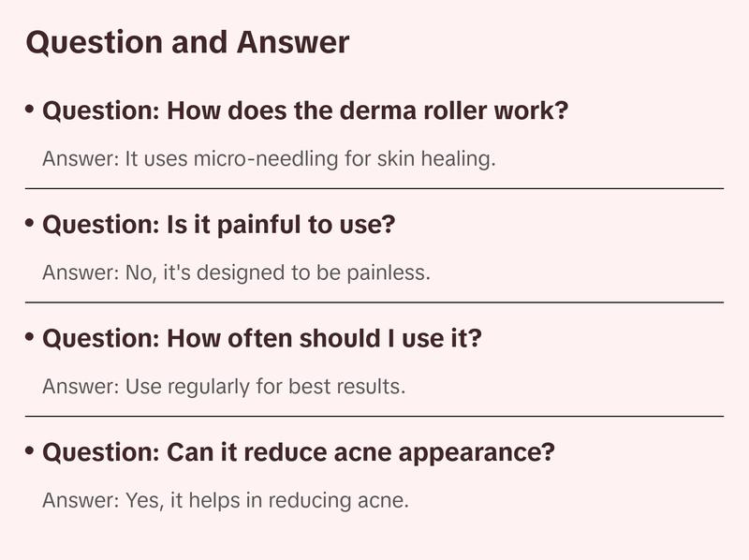
Task: Expand the "Is it painful to use?" question
Action: click(220, 225)
